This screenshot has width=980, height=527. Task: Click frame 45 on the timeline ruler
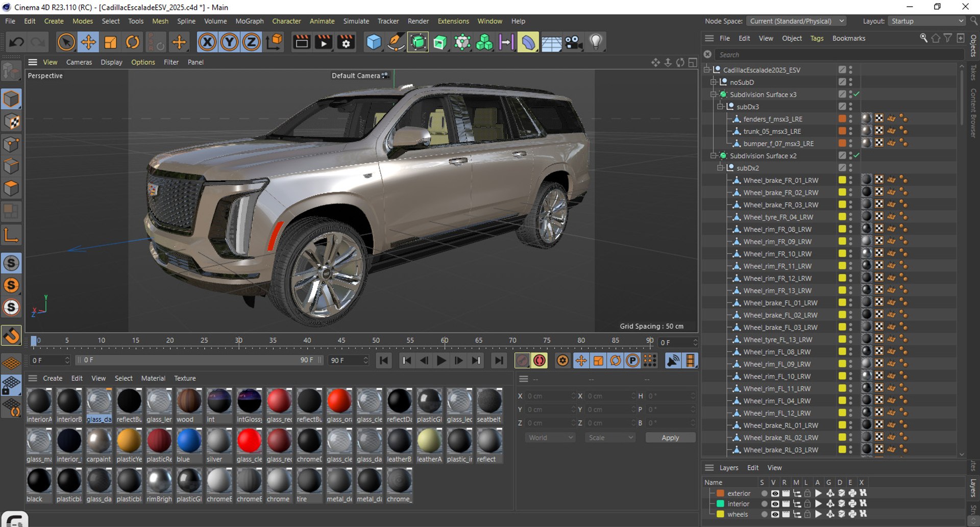click(x=341, y=340)
